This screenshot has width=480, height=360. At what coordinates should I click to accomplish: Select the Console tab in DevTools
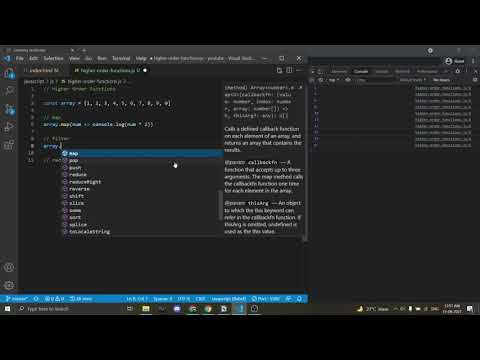361,71
